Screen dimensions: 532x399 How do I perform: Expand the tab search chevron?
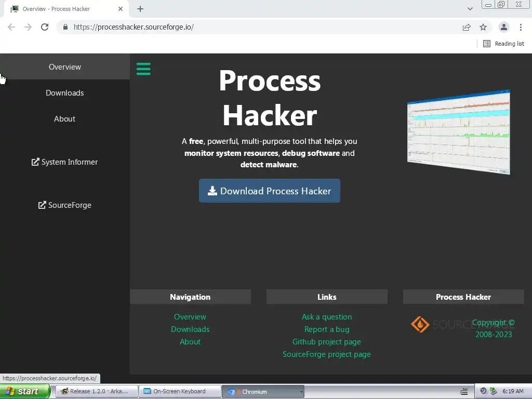(x=470, y=9)
